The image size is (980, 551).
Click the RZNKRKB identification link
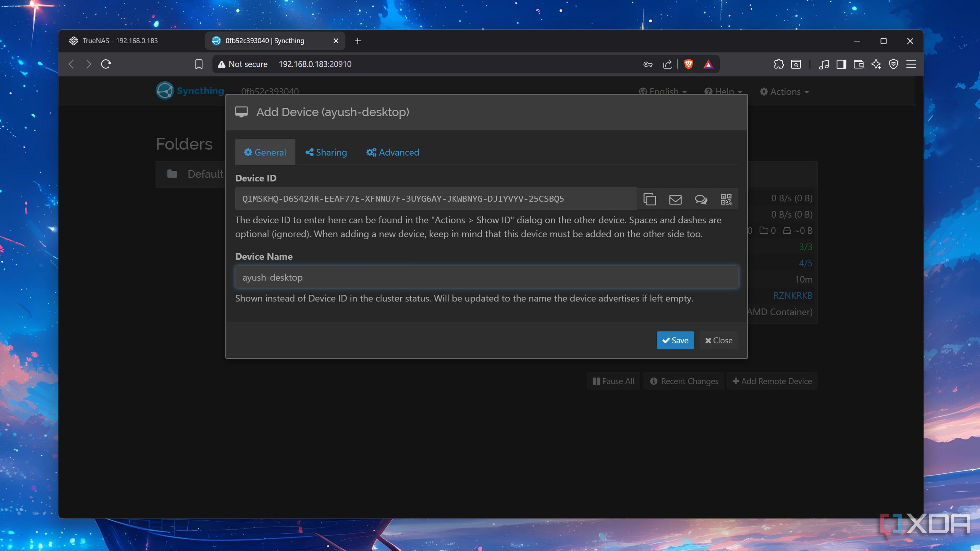792,295
